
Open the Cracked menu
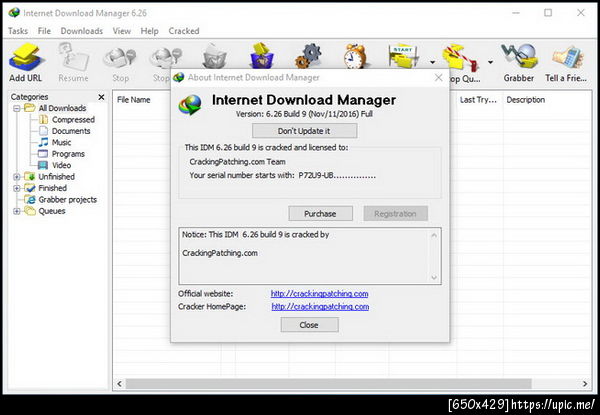pyautogui.click(x=184, y=31)
